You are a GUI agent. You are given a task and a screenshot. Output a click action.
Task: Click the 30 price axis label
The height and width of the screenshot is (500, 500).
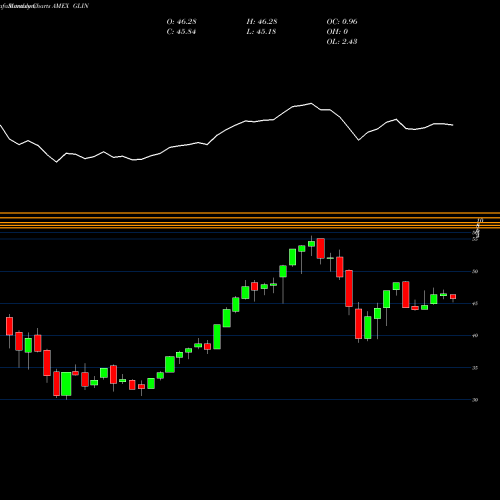tap(475, 400)
